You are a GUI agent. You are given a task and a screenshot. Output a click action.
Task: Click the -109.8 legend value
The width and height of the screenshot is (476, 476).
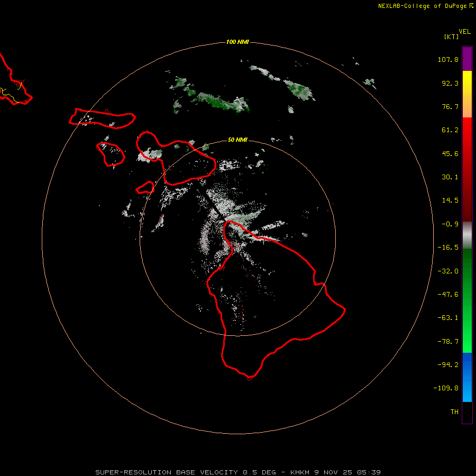[x=446, y=388]
